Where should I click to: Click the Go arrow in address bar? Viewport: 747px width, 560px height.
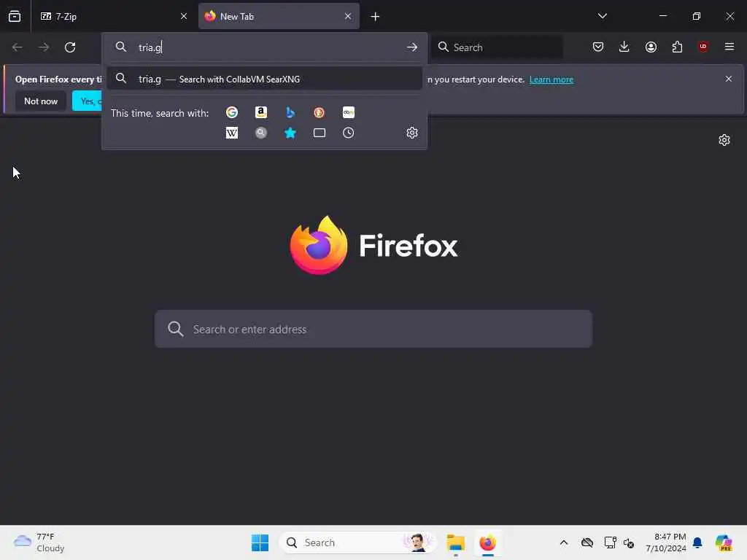point(412,47)
